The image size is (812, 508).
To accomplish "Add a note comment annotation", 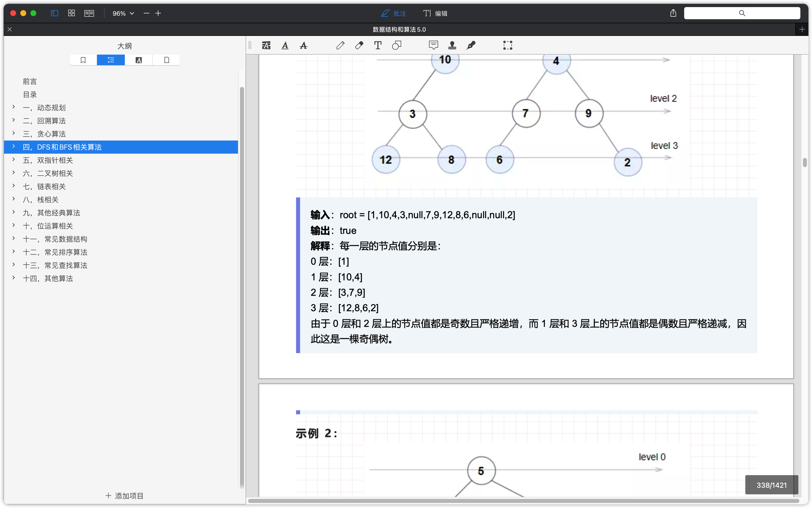I will click(x=433, y=45).
